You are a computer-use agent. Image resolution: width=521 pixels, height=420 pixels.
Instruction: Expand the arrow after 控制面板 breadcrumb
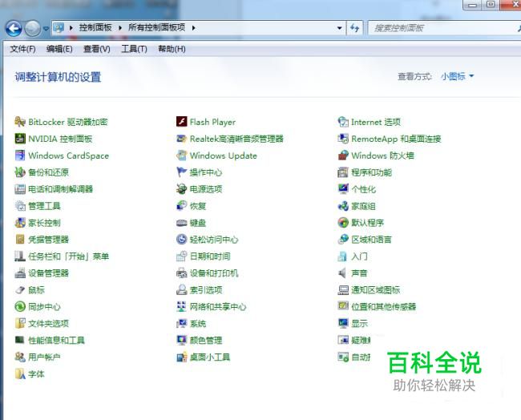120,28
